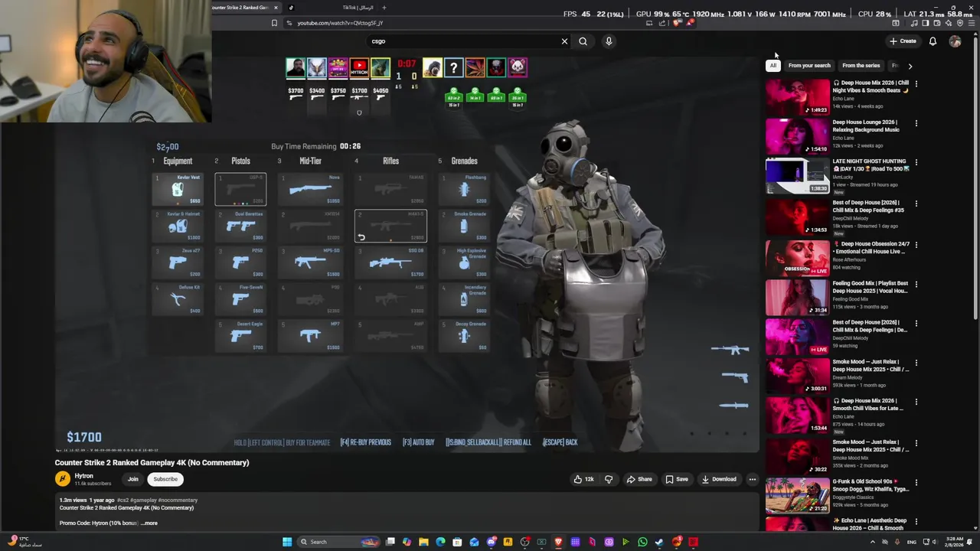
Task: Open the browser hamburger menu
Action: pos(972,23)
